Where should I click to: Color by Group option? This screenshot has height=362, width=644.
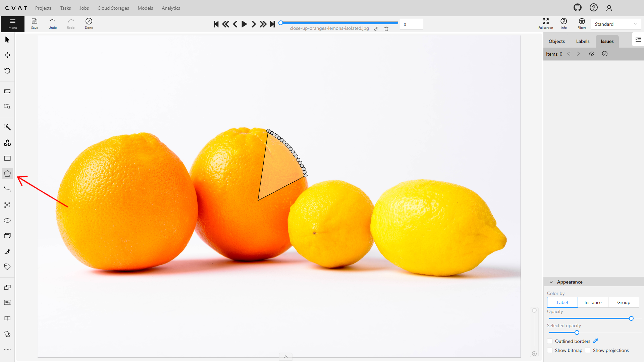(x=624, y=302)
